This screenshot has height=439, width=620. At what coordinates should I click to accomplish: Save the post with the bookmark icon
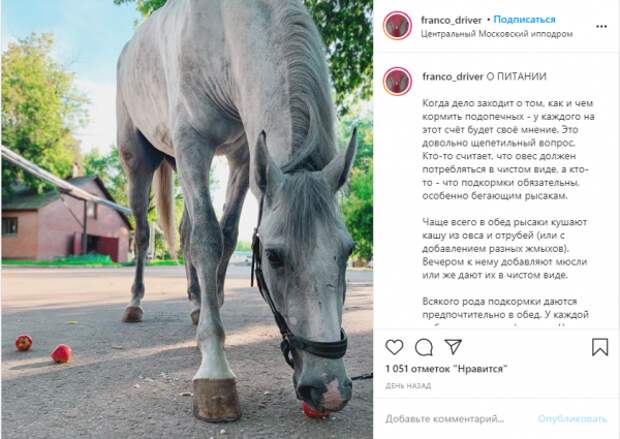(600, 347)
